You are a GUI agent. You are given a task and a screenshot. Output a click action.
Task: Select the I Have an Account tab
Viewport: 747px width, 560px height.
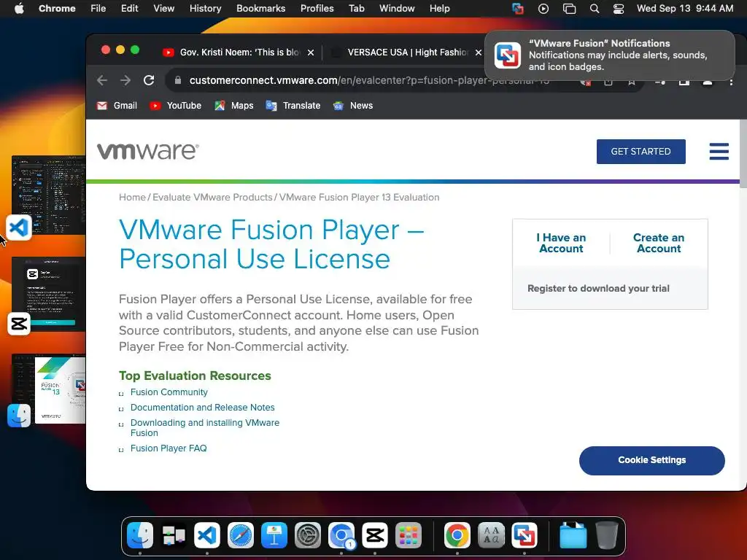click(561, 243)
